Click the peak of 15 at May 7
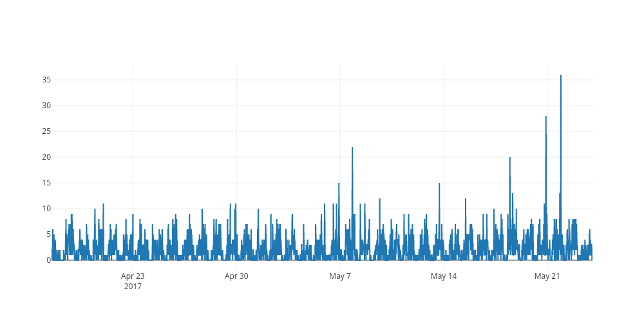This screenshot has height=322, width=644. coord(339,184)
